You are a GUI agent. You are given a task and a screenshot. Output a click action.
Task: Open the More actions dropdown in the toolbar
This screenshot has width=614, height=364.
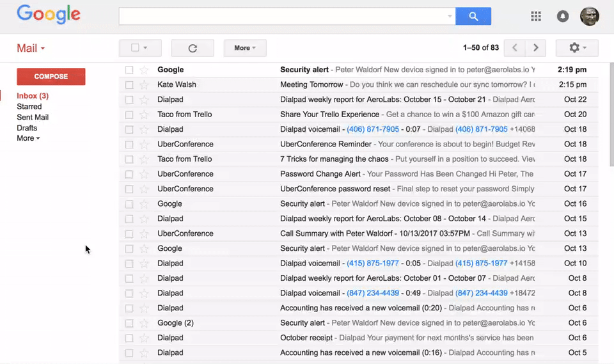pyautogui.click(x=245, y=48)
